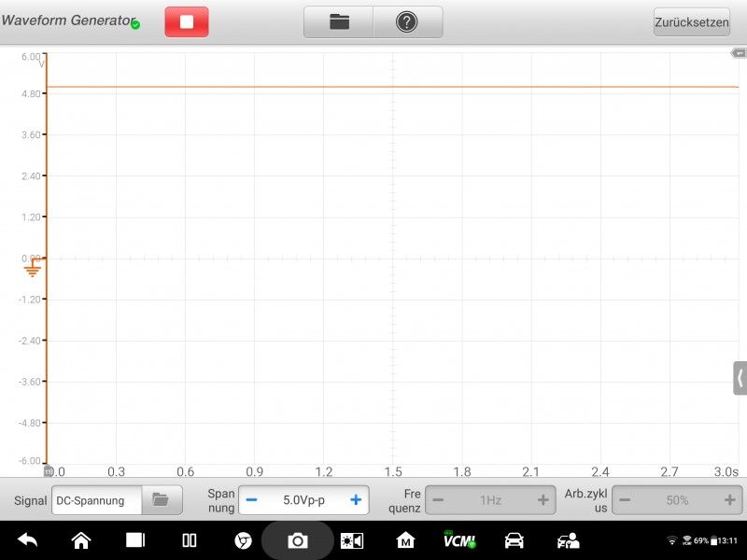Take a screenshot with camera icon
The width and height of the screenshot is (747, 560).
pyautogui.click(x=297, y=541)
